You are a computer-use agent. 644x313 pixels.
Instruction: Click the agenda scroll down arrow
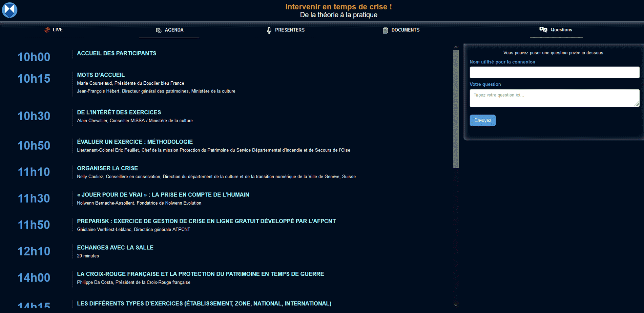pos(456,305)
